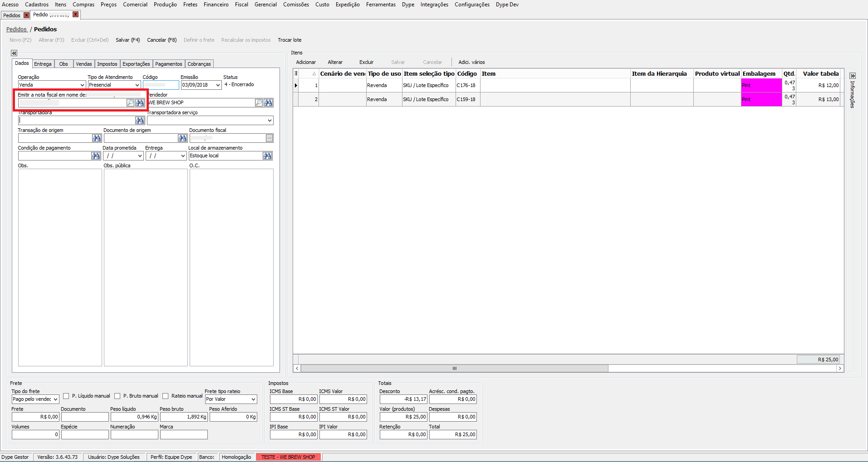
Task: Click the pink Pint cell in row 1
Action: (x=761, y=85)
